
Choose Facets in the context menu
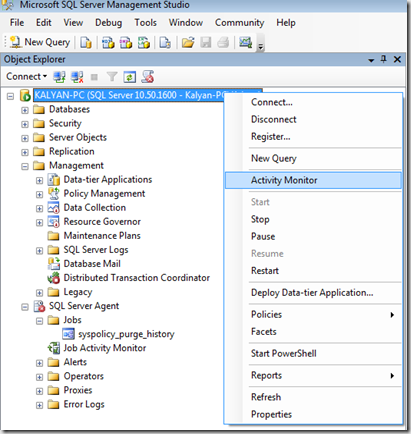pyautogui.click(x=313, y=332)
